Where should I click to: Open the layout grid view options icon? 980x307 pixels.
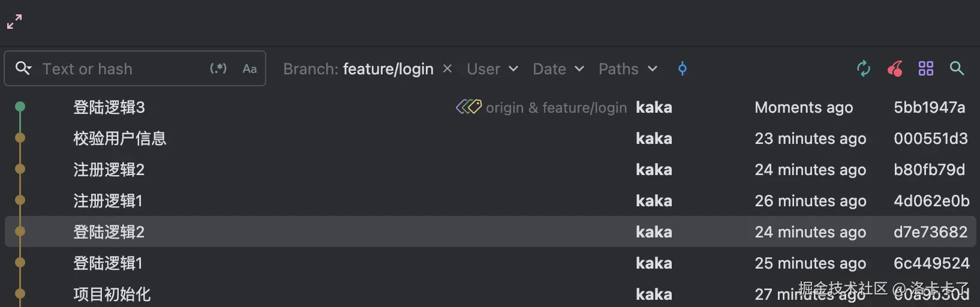926,69
